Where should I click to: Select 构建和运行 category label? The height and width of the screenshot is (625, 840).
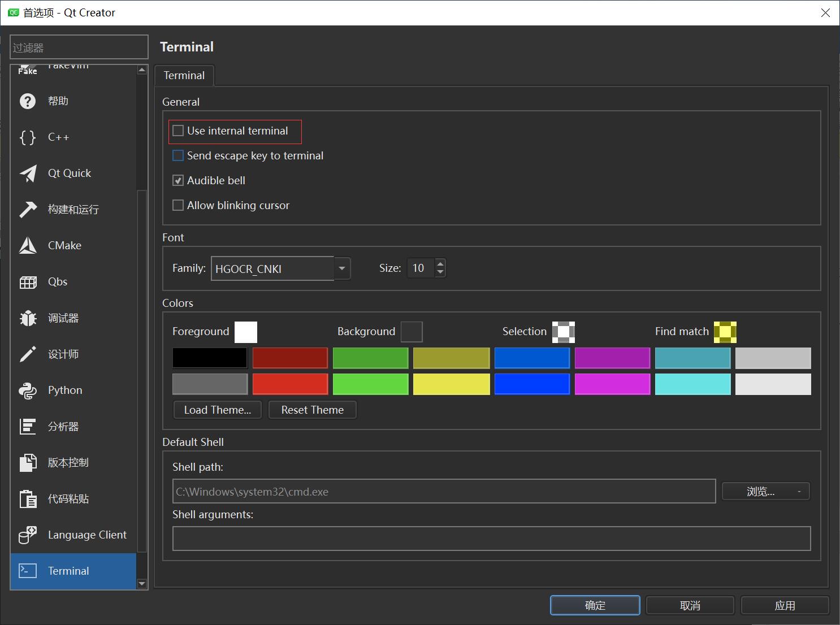coord(73,210)
